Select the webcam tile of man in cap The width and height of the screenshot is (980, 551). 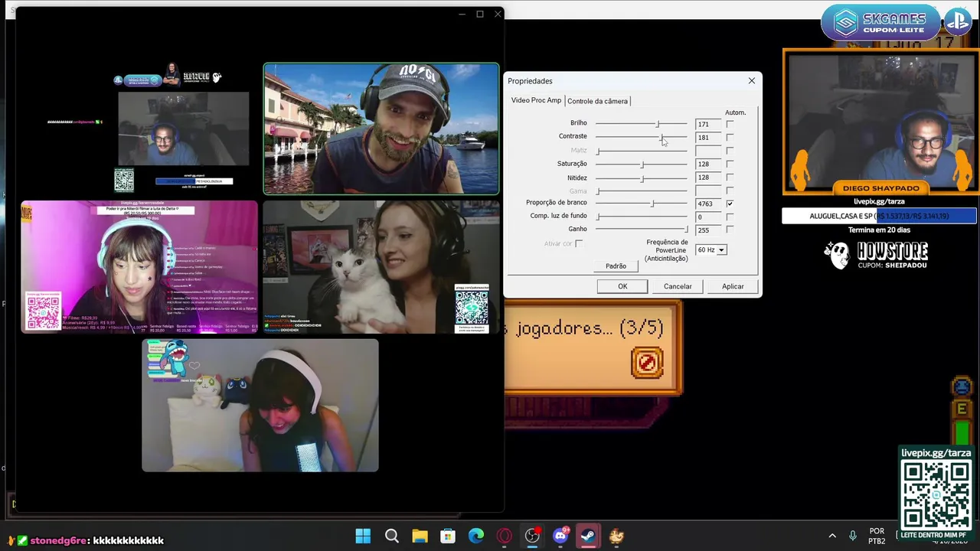click(381, 129)
